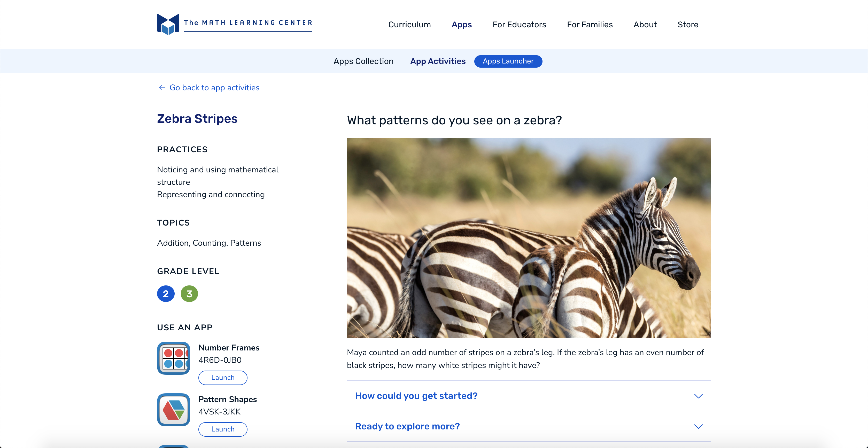Click "Noticing and using mathematical structure" text
This screenshot has width=868, height=448.
[218, 176]
